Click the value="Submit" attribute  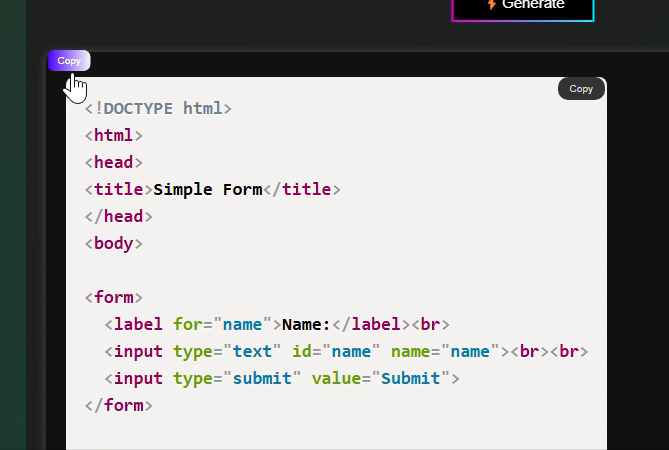tap(380, 378)
